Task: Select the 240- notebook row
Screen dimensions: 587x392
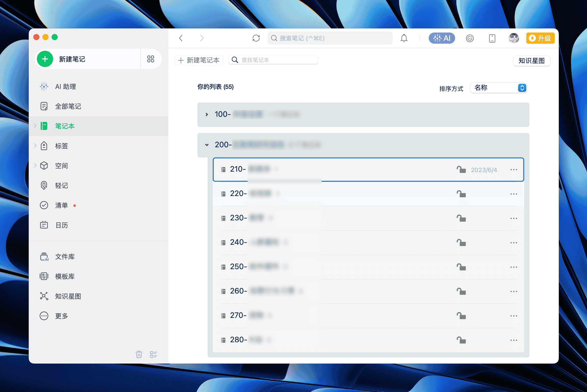Action: point(368,242)
